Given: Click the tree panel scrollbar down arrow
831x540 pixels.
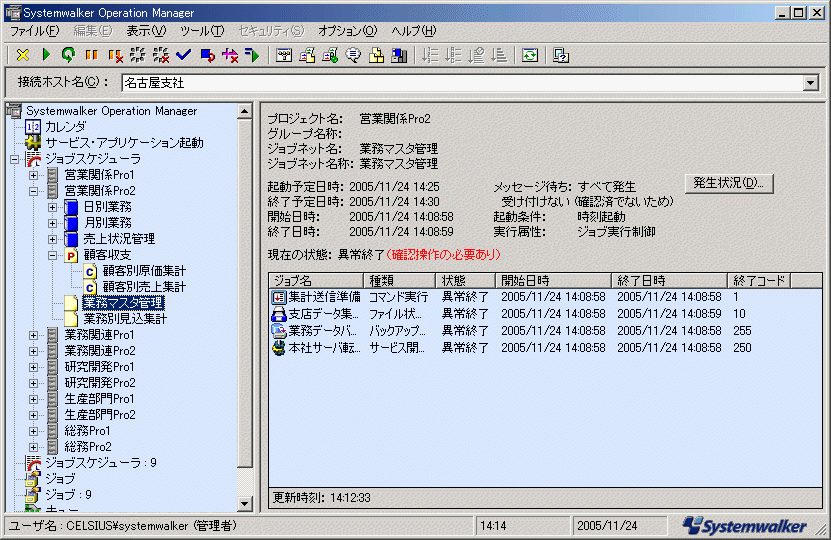Looking at the screenshot, I should point(245,505).
